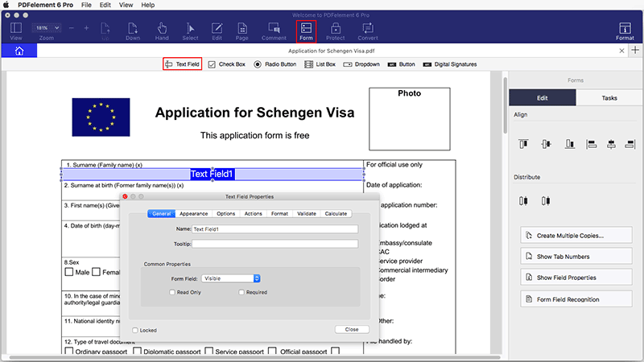
Task: Switch to the Edit tab in Forms panel
Action: pyautogui.click(x=542, y=97)
